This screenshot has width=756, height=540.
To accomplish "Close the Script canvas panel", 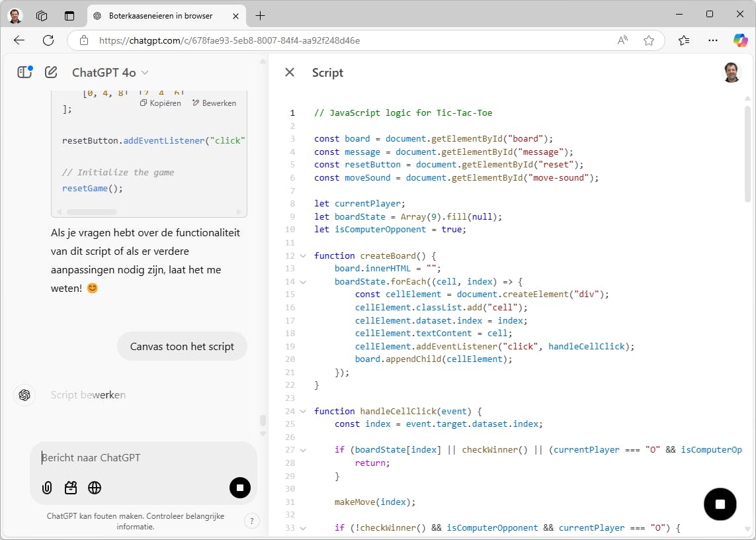I will pos(290,72).
